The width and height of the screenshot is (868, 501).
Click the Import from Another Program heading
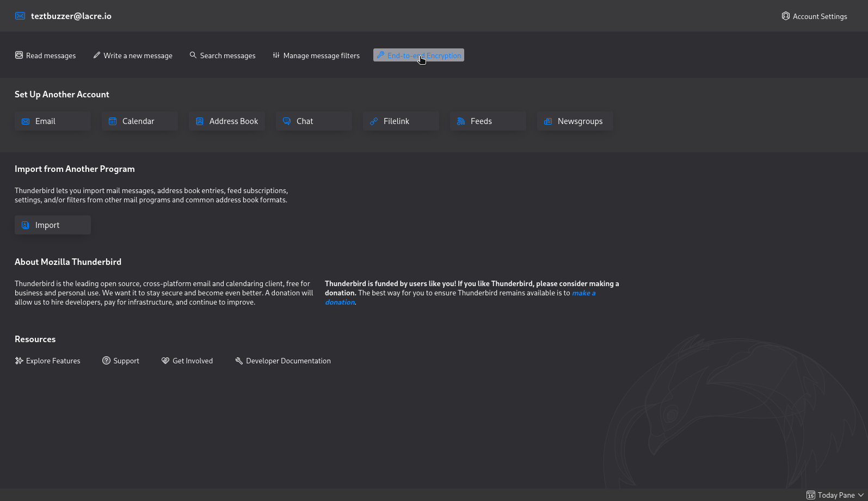point(75,169)
